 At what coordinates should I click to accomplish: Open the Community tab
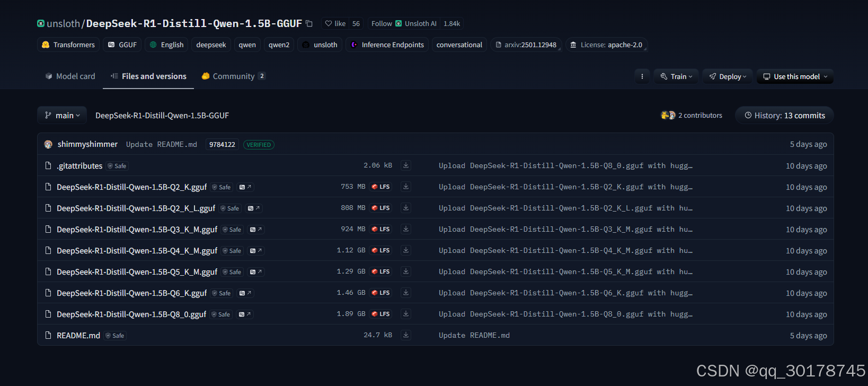coord(233,76)
